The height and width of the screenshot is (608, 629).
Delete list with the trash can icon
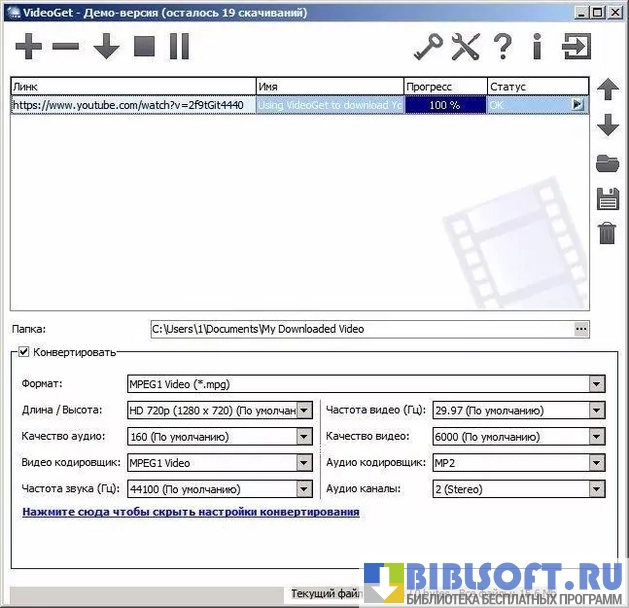pos(607,233)
